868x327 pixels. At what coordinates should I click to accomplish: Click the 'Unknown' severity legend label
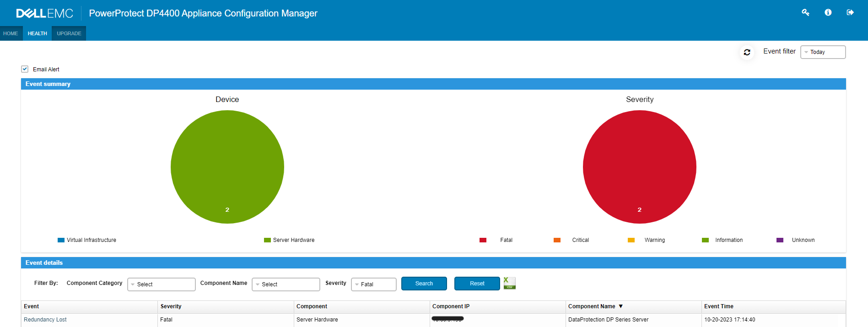[803, 240]
